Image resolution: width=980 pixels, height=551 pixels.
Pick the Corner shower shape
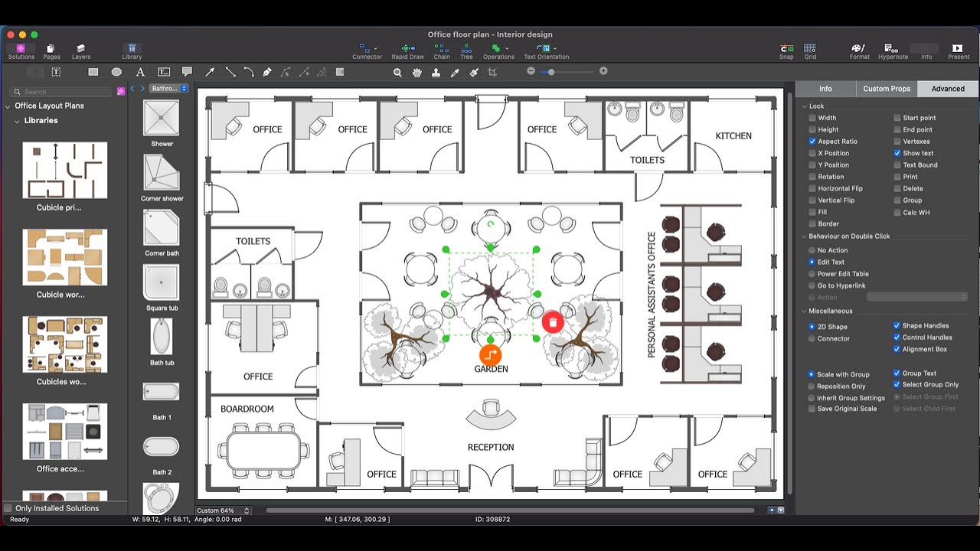pyautogui.click(x=162, y=173)
